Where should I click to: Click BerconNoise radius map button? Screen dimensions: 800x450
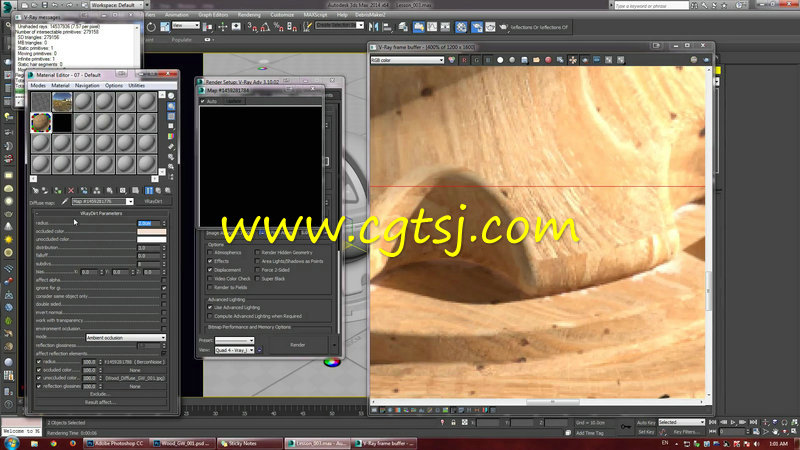coord(135,362)
